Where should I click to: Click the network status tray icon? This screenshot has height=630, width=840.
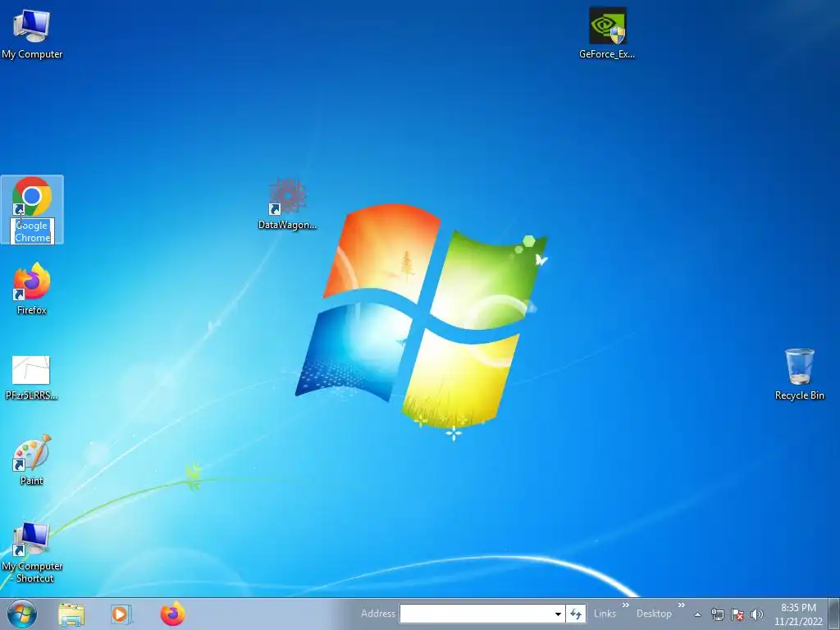point(717,614)
